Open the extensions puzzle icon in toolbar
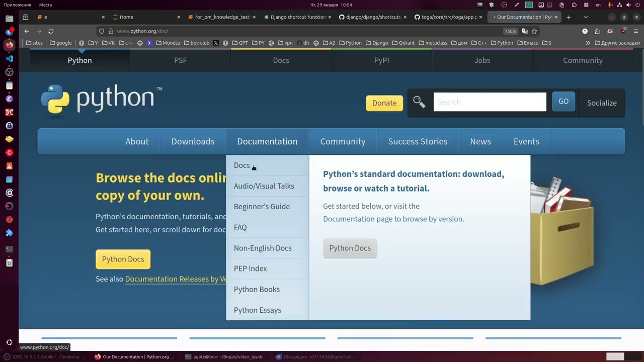Viewport: 644px width, 362px height. [x=597, y=31]
